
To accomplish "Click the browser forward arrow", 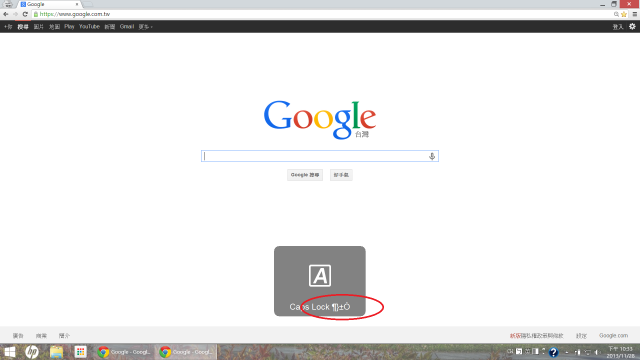I will (16, 14).
